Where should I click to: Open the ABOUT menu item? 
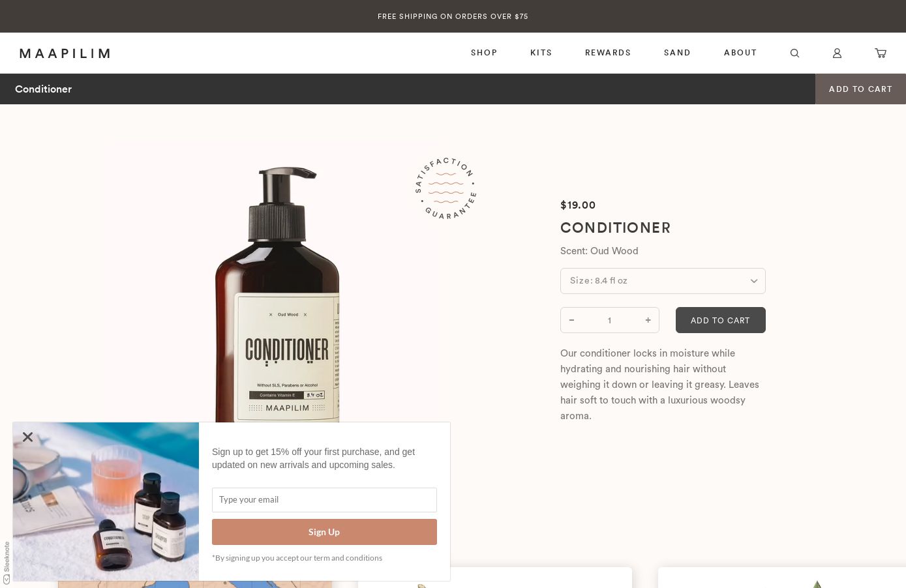pos(740,53)
